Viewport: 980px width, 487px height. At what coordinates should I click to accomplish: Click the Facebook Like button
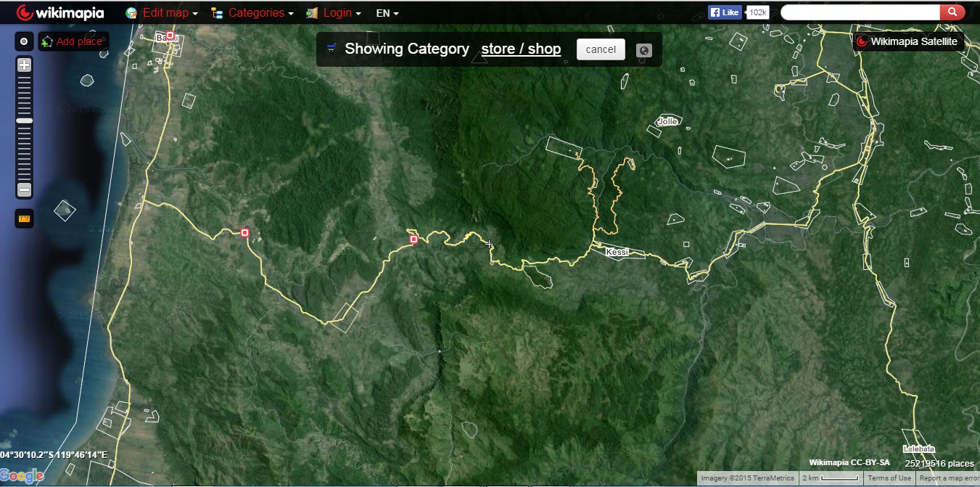click(725, 12)
